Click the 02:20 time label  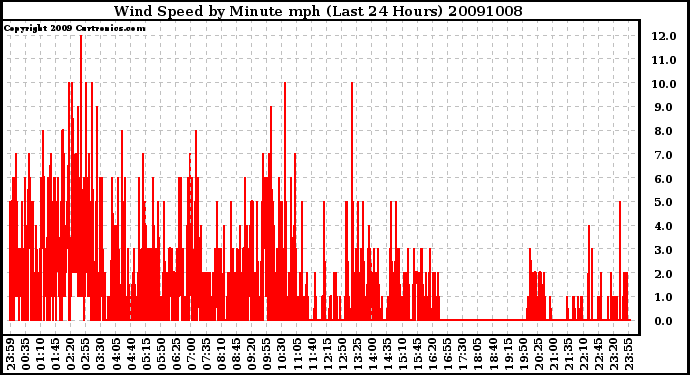pyautogui.click(x=71, y=355)
